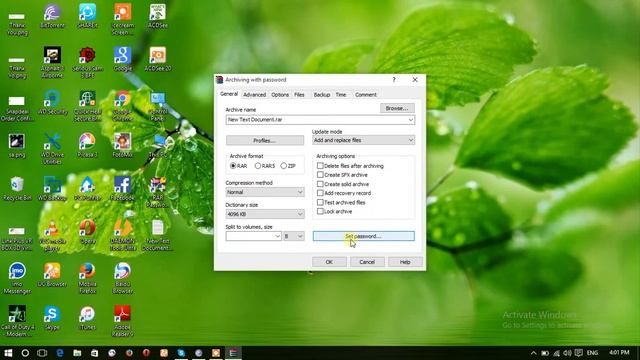640x360 pixels.
Task: Open the Update mode dropdown
Action: click(363, 140)
